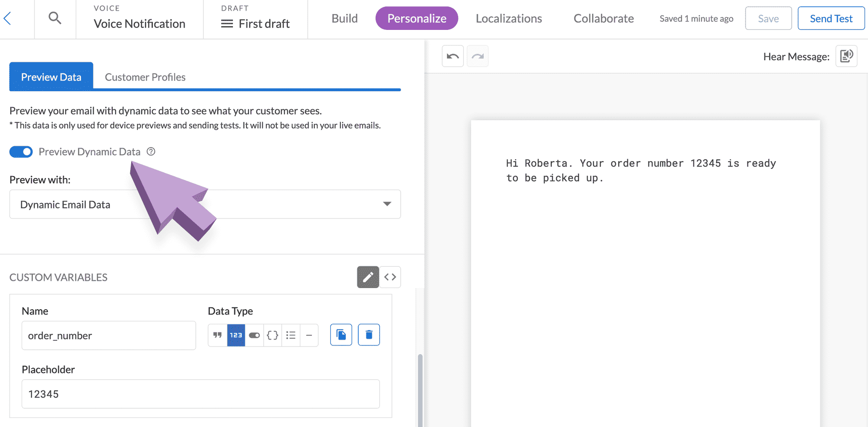
Task: Expand the Preview with dropdown
Action: point(205,204)
